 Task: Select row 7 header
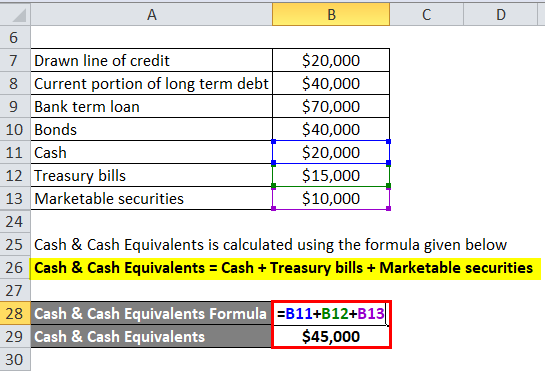click(15, 61)
